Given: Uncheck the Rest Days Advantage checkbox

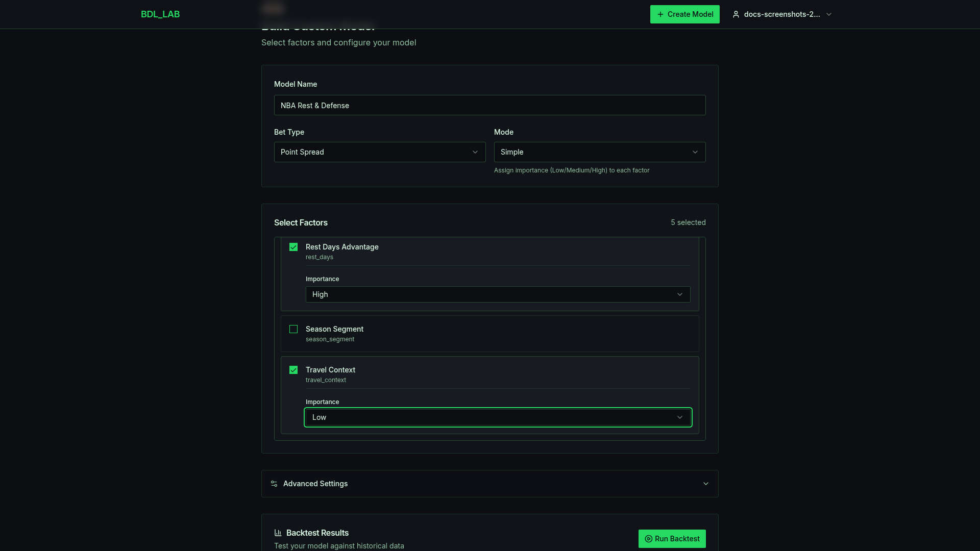Looking at the screenshot, I should tap(293, 247).
